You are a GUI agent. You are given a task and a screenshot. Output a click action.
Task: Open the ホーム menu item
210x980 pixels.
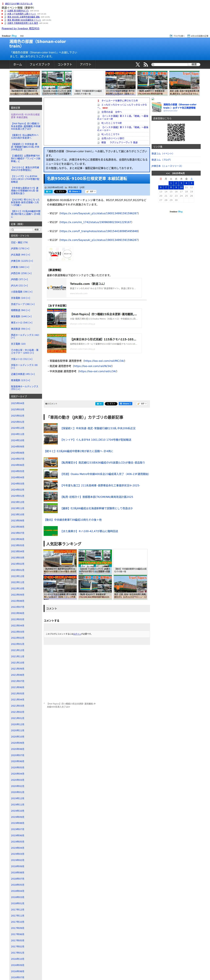coord(17,65)
